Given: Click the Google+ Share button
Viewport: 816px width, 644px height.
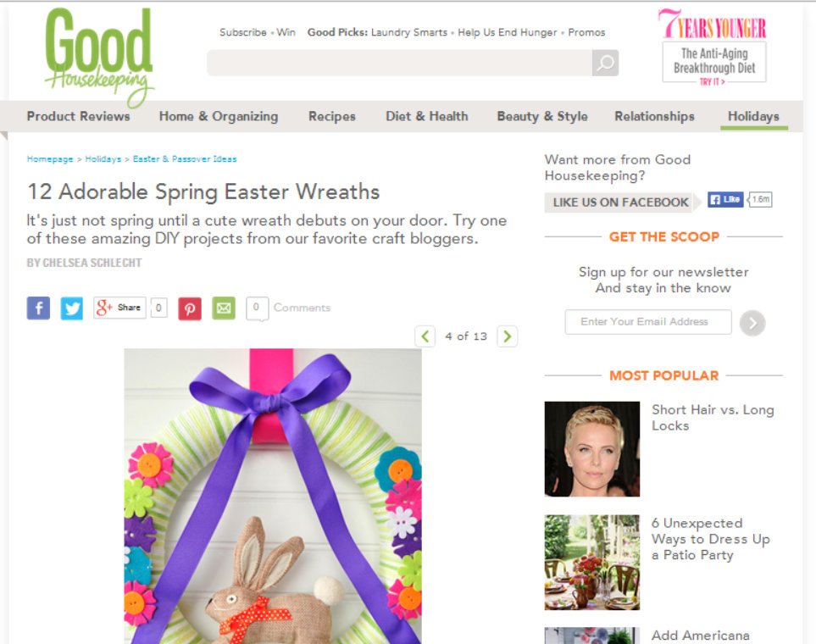Looking at the screenshot, I should (x=119, y=308).
